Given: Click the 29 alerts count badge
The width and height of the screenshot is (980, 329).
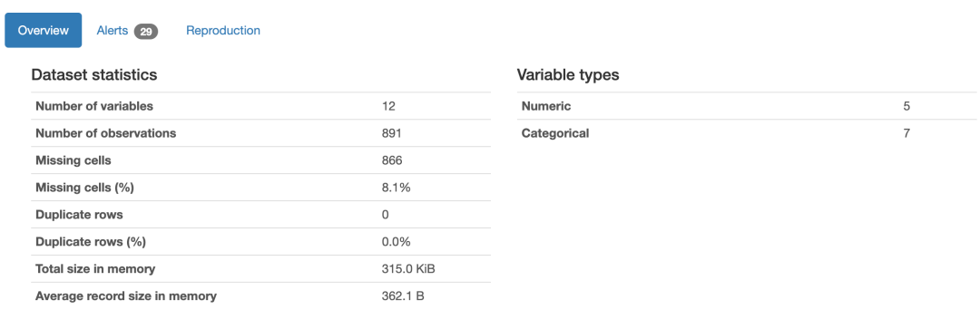Looking at the screenshot, I should 145,31.
